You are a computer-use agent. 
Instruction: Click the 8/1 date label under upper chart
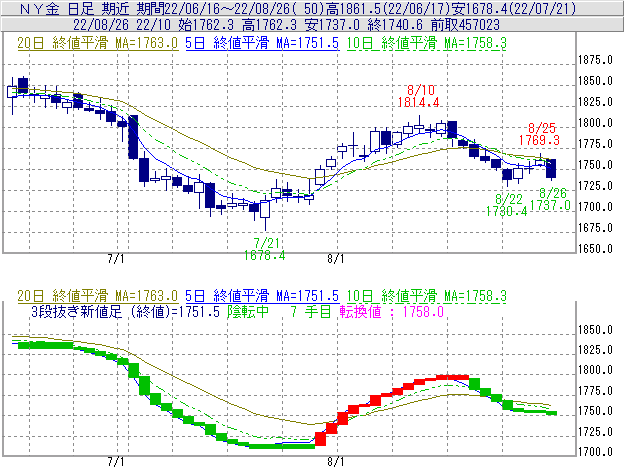(335, 259)
